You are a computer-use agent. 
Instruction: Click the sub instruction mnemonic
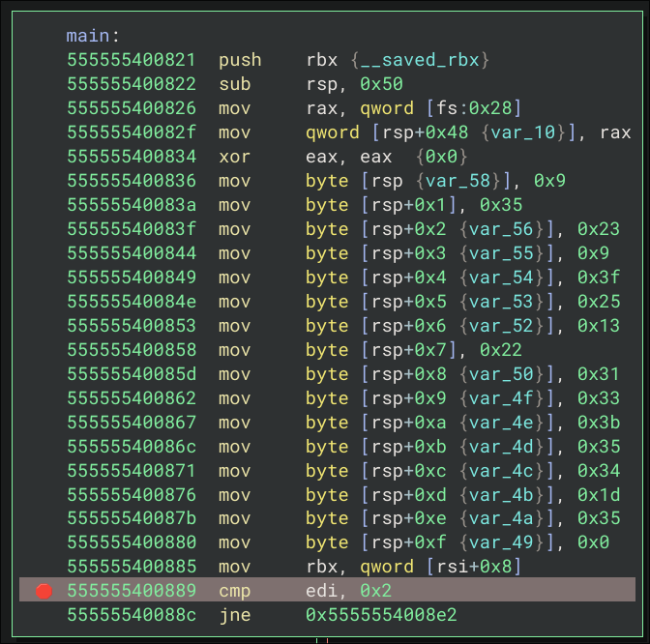coord(235,84)
